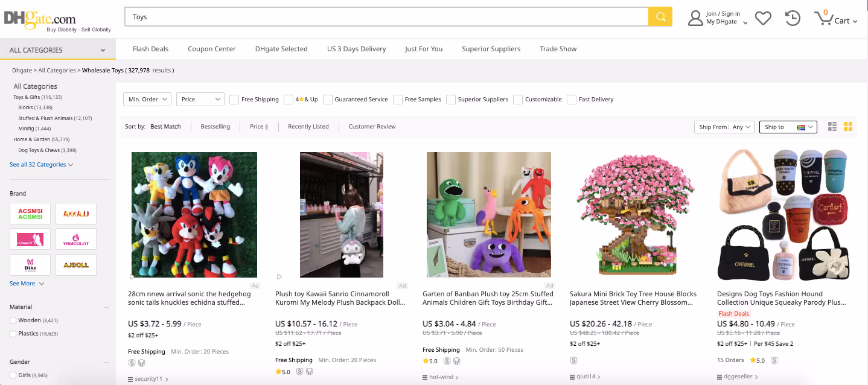Open the shopping cart icon
868x385 pixels.
[823, 18]
